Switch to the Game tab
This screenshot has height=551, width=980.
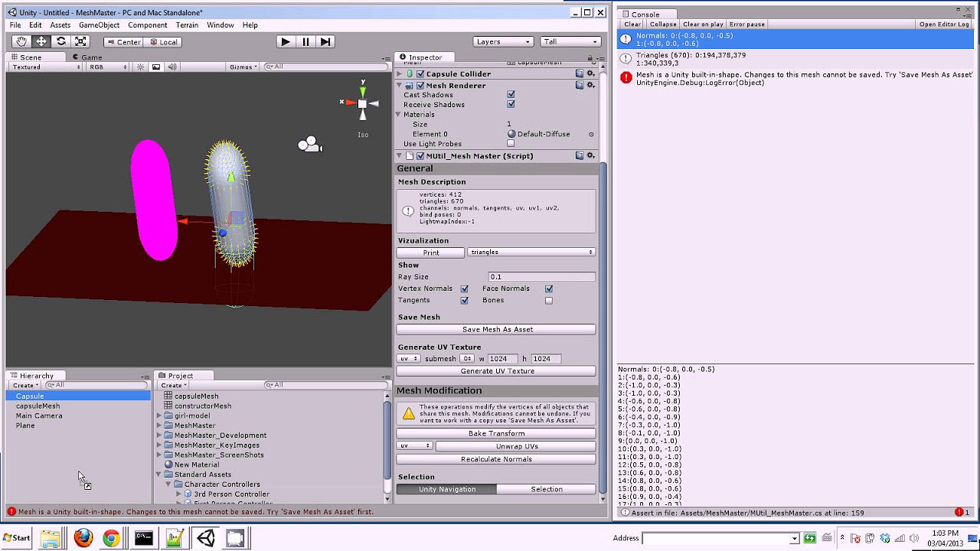pyautogui.click(x=87, y=57)
